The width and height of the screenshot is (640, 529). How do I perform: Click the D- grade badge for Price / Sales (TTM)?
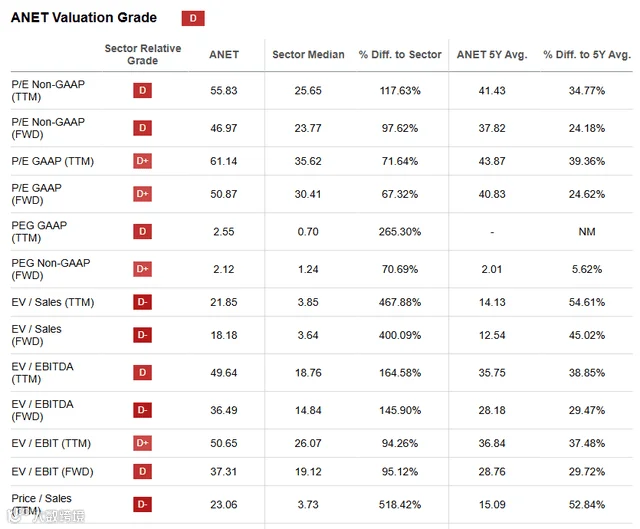coord(142,505)
